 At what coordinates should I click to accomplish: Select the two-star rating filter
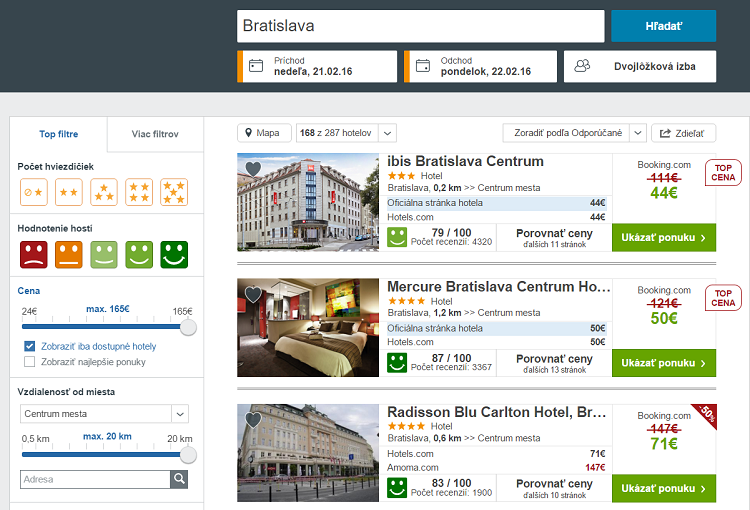tap(69, 192)
